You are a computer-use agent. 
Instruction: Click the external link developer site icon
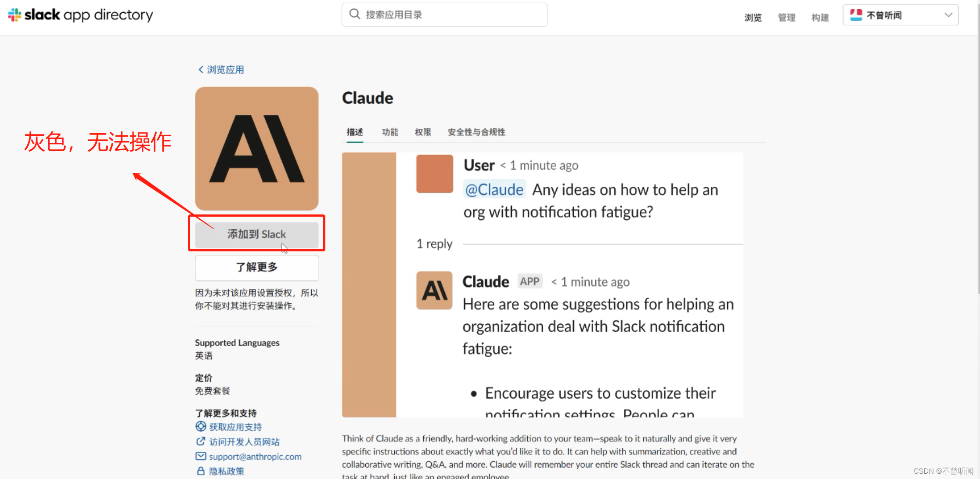pyautogui.click(x=201, y=441)
